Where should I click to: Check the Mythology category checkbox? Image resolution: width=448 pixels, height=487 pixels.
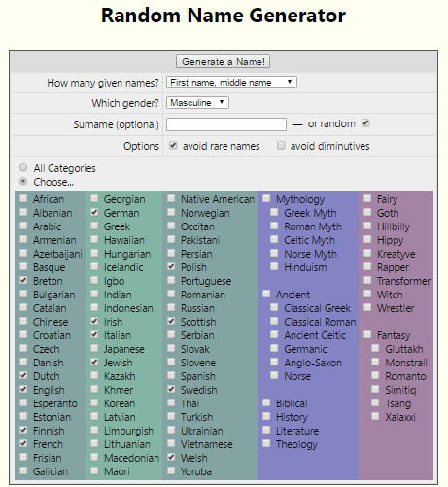click(x=266, y=198)
